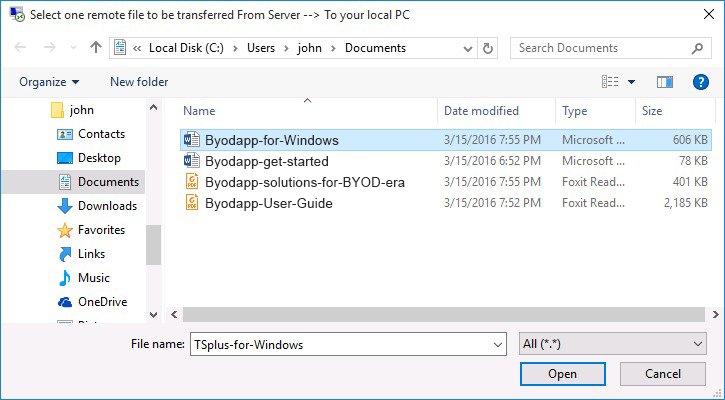725x400 pixels.
Task: Click file list horizontal scroll left arrow
Action: tap(174, 314)
